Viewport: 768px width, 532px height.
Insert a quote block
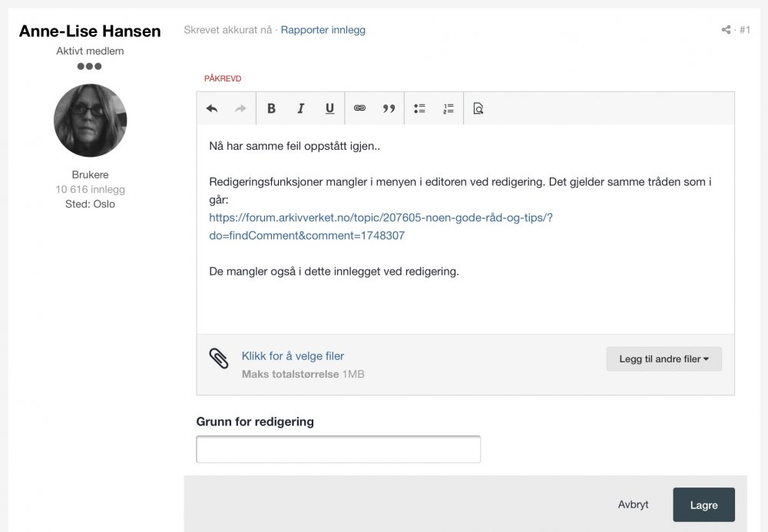389,109
